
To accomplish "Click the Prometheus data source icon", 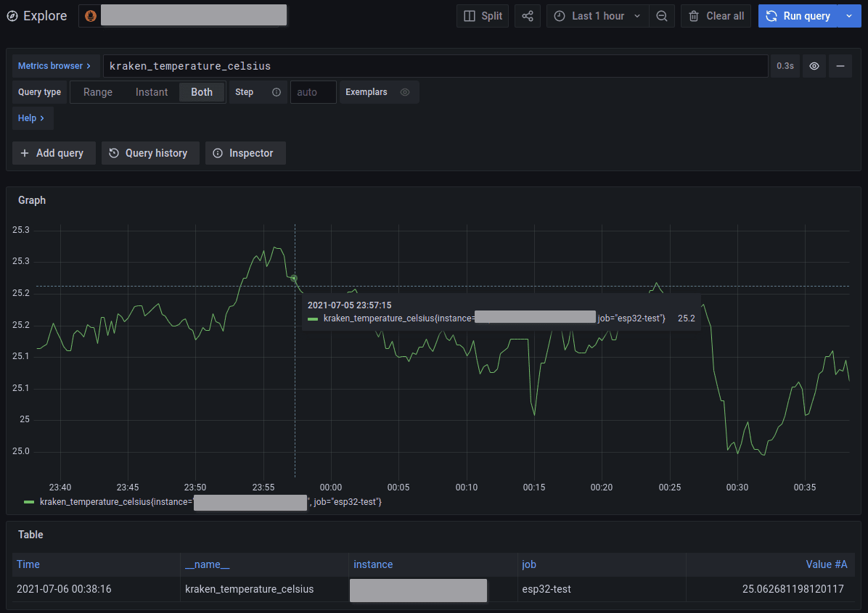I will [x=91, y=16].
